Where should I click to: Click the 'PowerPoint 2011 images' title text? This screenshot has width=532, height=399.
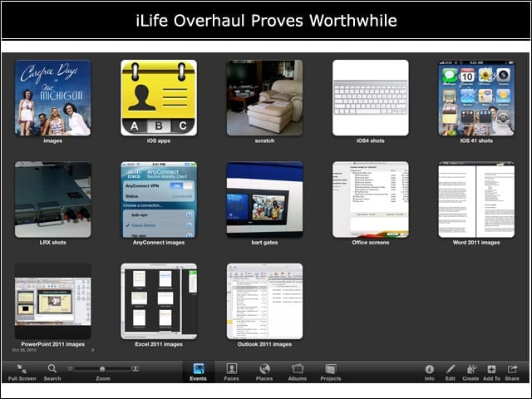(53, 344)
